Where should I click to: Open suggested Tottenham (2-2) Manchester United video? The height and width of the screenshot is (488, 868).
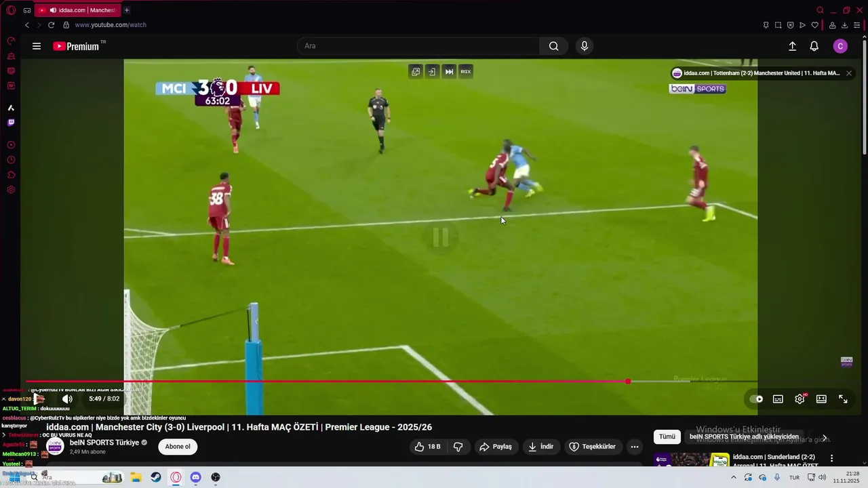click(762, 73)
